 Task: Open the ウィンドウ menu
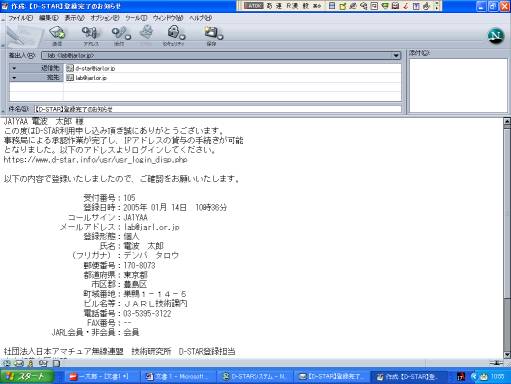[168, 18]
